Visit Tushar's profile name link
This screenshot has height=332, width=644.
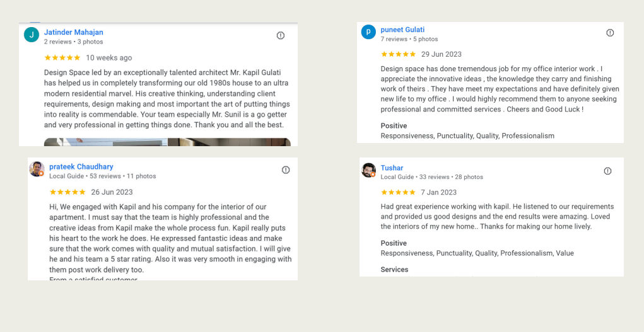point(392,168)
